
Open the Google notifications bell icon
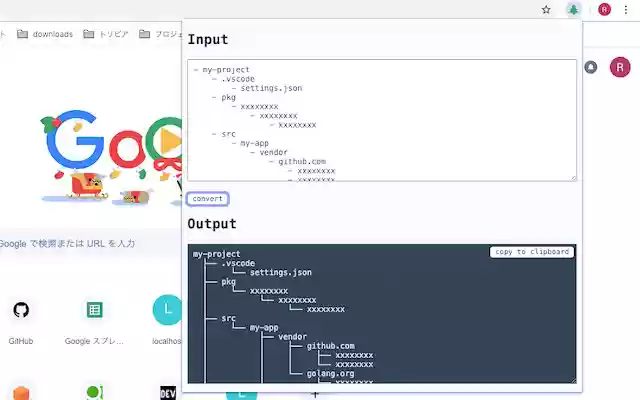591,67
